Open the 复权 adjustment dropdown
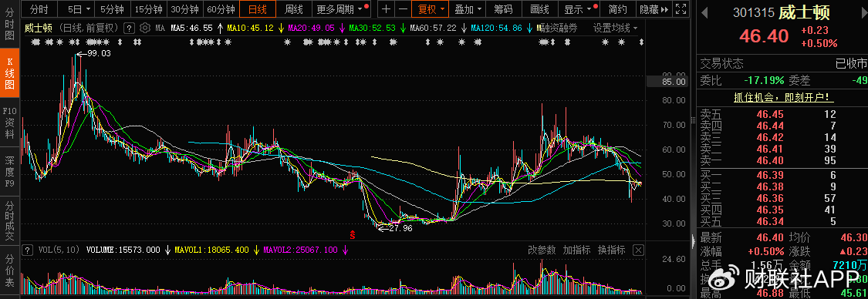Screen dimensions: 868x299 click(x=431, y=8)
